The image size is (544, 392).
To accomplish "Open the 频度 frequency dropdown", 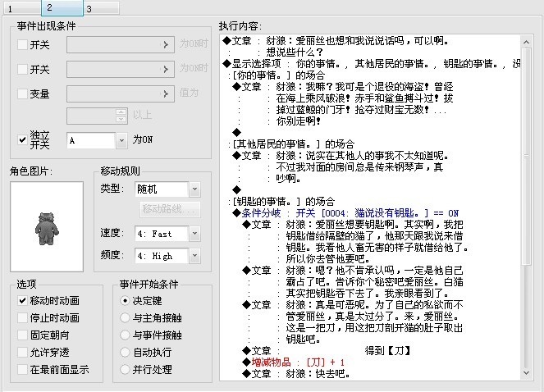I will click(194, 256).
